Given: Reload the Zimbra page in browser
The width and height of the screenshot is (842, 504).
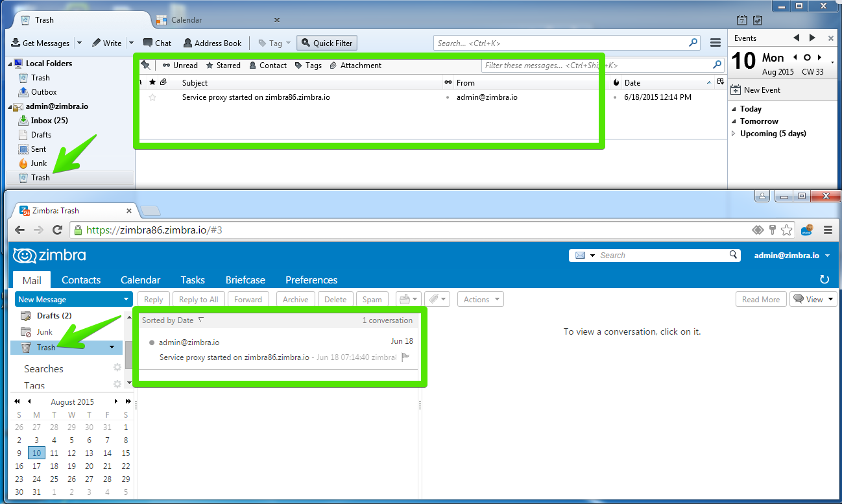Looking at the screenshot, I should point(57,230).
